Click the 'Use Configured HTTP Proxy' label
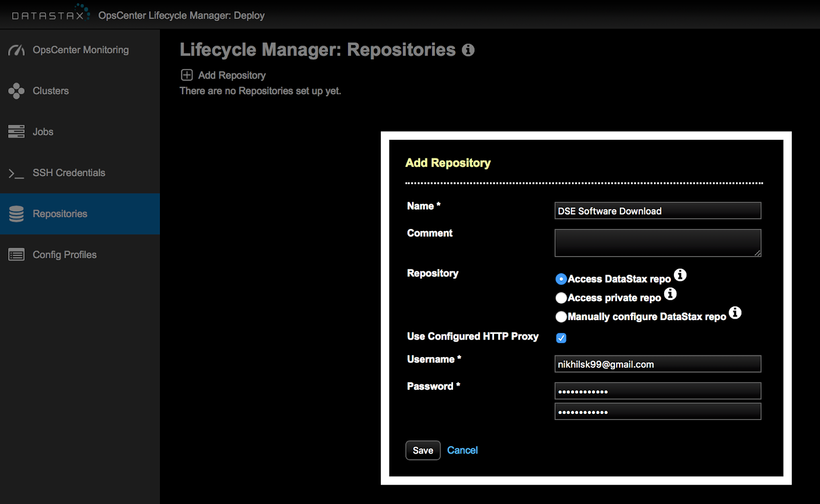Screen dimensions: 820x504 point(473,337)
